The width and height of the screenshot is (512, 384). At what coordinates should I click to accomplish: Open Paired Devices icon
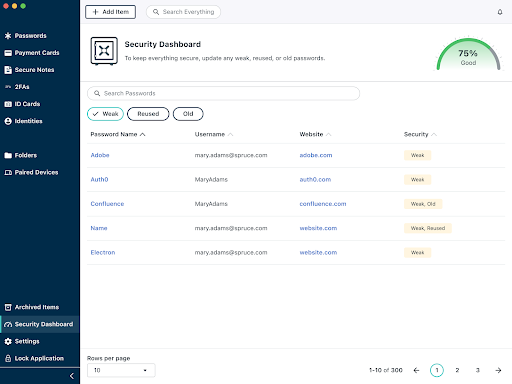[8, 172]
